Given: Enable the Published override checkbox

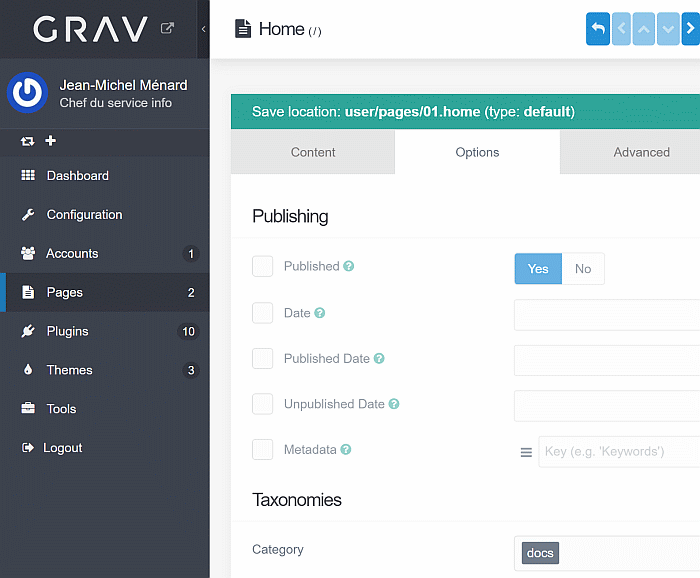Looking at the screenshot, I should tap(263, 267).
